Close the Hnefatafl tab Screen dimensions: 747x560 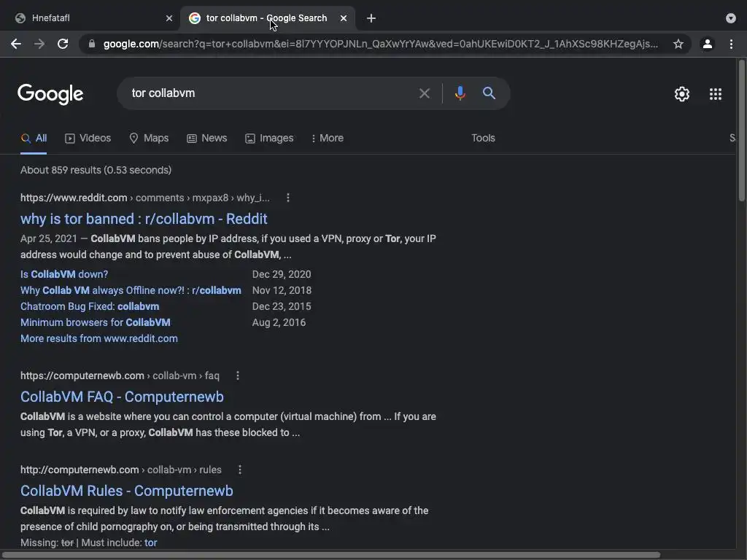tap(169, 18)
